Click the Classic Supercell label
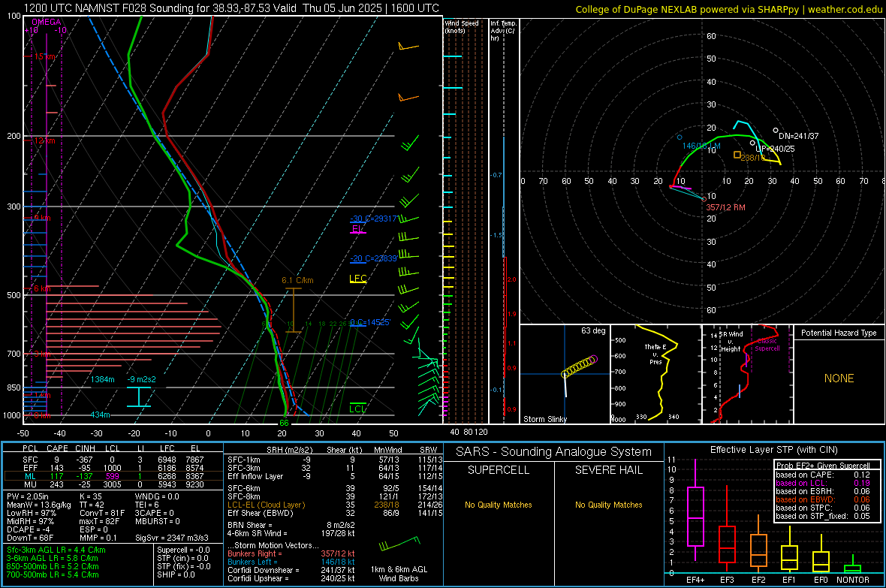The width and height of the screenshot is (886, 588). [767, 345]
